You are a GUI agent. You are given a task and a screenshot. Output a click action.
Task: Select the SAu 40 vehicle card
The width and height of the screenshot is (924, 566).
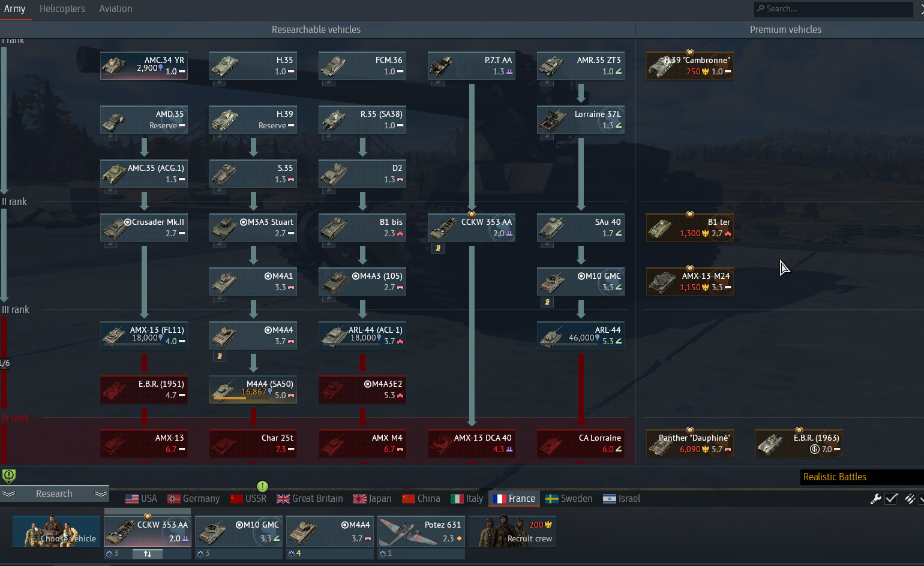coord(581,228)
